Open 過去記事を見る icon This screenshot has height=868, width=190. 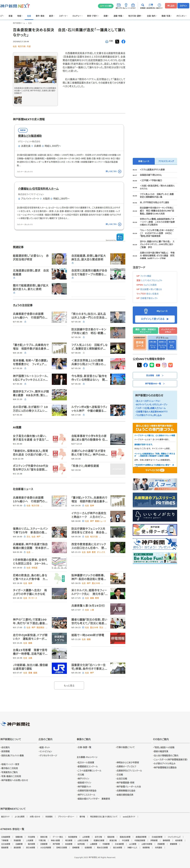click(151, 6)
